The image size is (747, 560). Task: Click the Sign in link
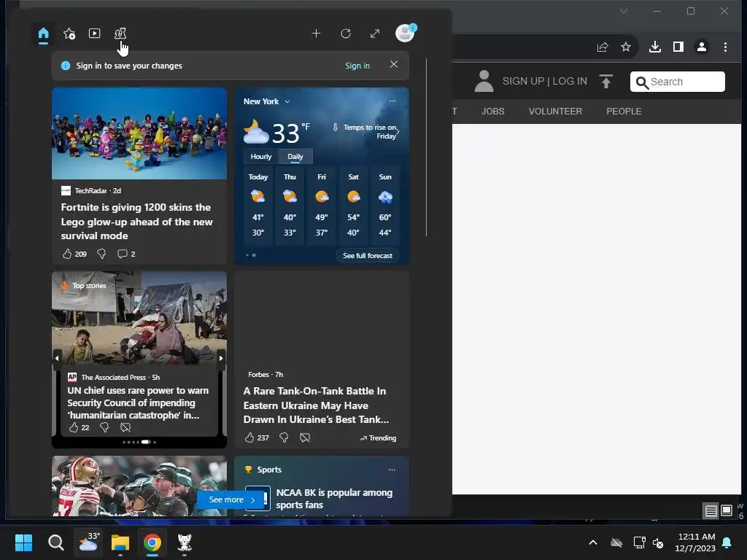tap(357, 66)
